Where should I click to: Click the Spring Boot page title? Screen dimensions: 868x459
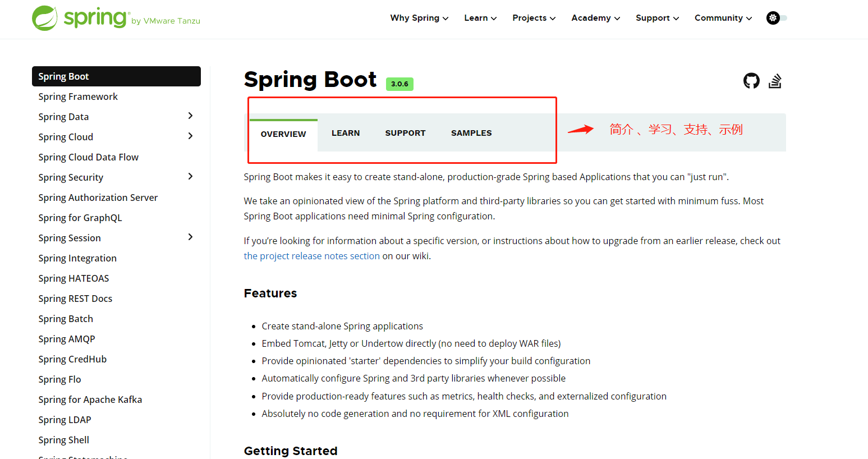tap(310, 80)
